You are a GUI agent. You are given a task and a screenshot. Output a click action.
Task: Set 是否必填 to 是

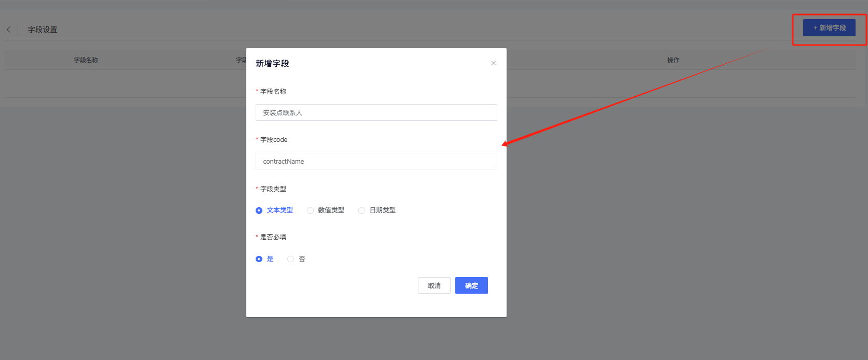259,259
